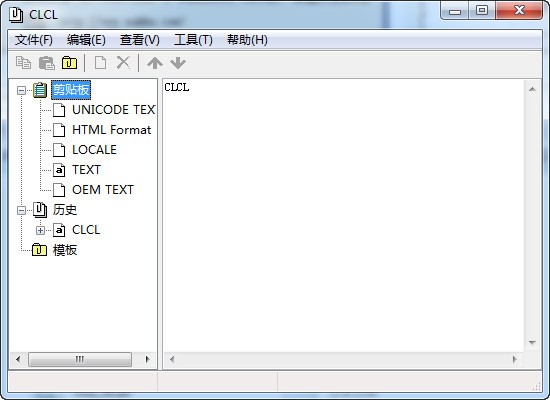This screenshot has width=550, height=400.
Task: Click the clipboard icon beside 剪贴板
Action: [x=40, y=90]
